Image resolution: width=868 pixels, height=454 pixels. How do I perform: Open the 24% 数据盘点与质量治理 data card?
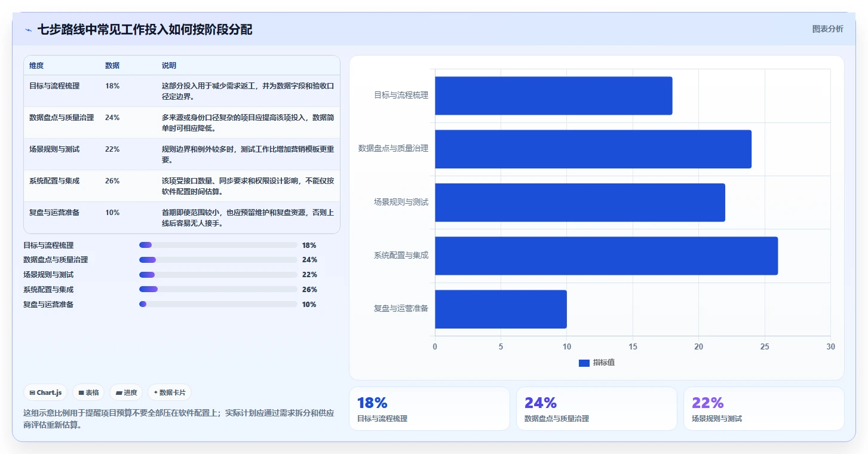597,409
